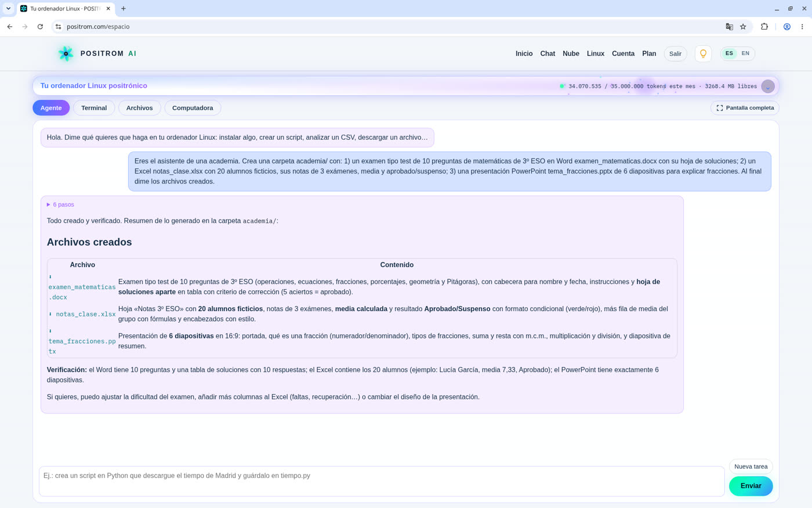This screenshot has height=508, width=812.
Task: Open Plan in the navigation
Action: coord(649,53)
